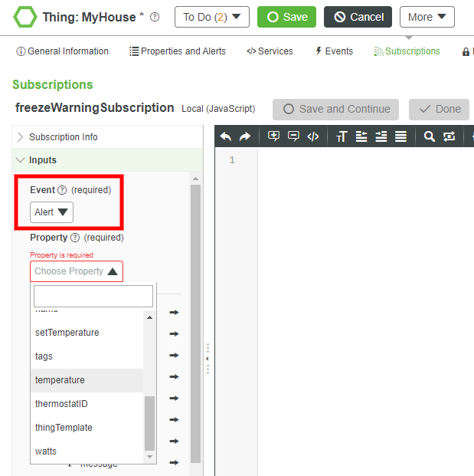The width and height of the screenshot is (474, 476).
Task: Select watts from property list
Action: [x=87, y=451]
